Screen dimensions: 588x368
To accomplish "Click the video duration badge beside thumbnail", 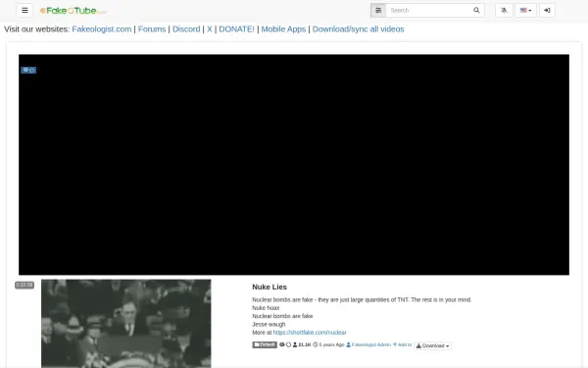I will click(x=24, y=285).
